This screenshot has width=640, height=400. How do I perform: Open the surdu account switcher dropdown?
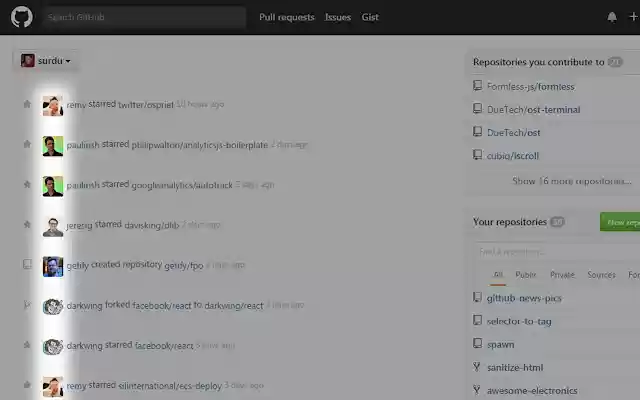tap(45, 61)
